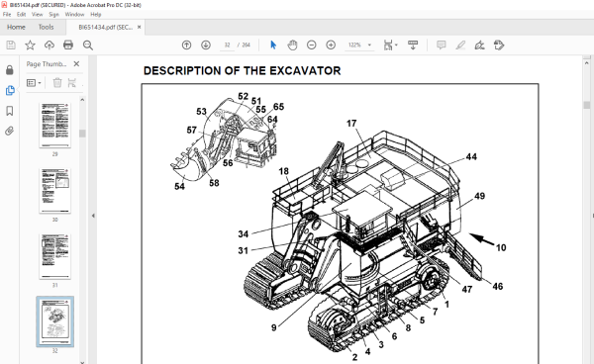Select the Hand pan tool
The width and height of the screenshot is (594, 364).
[x=292, y=45]
